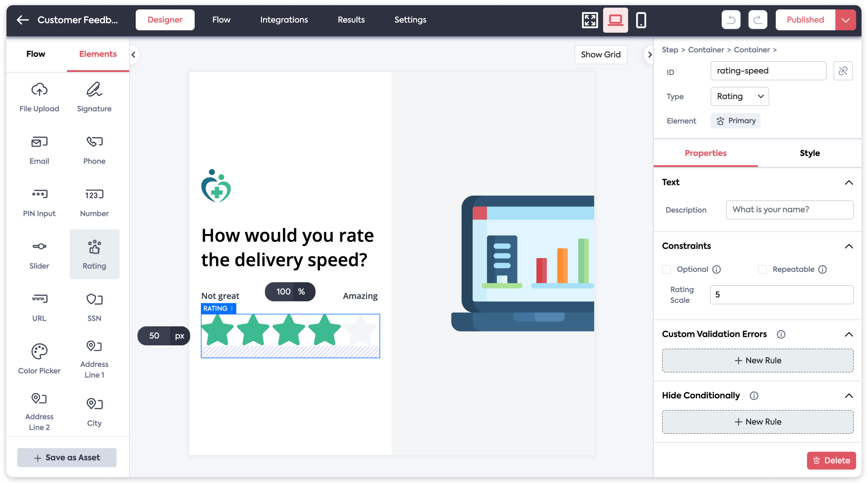
Task: Select the Signature element icon
Action: click(94, 90)
